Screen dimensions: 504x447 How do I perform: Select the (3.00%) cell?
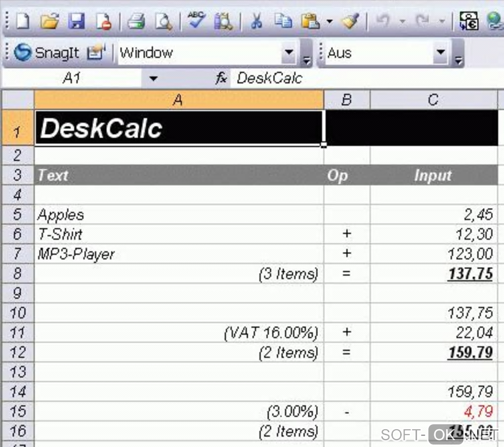(x=179, y=411)
